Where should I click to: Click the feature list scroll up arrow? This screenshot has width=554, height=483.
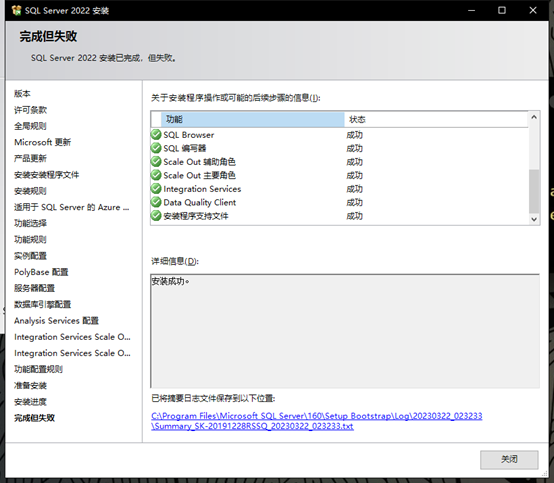point(534,117)
